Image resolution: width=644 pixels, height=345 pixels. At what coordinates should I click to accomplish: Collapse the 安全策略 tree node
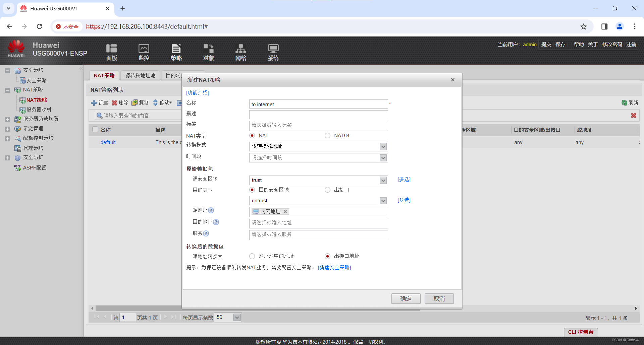pos(7,71)
